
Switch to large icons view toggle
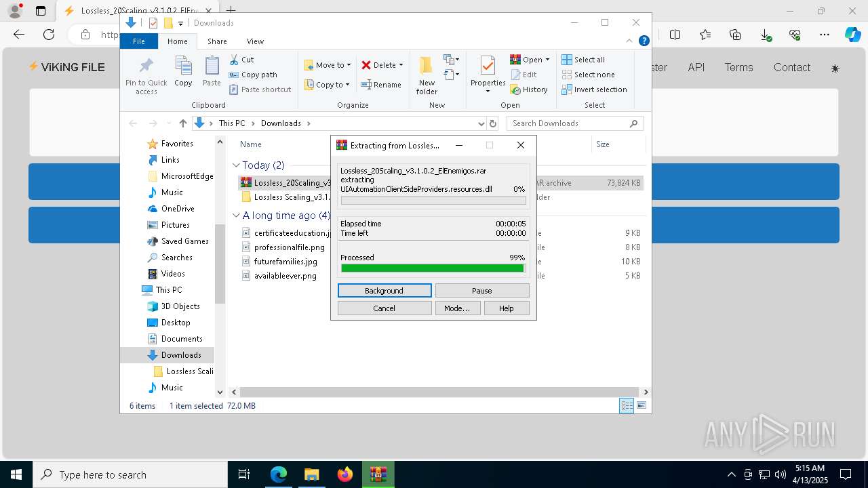pos(641,406)
